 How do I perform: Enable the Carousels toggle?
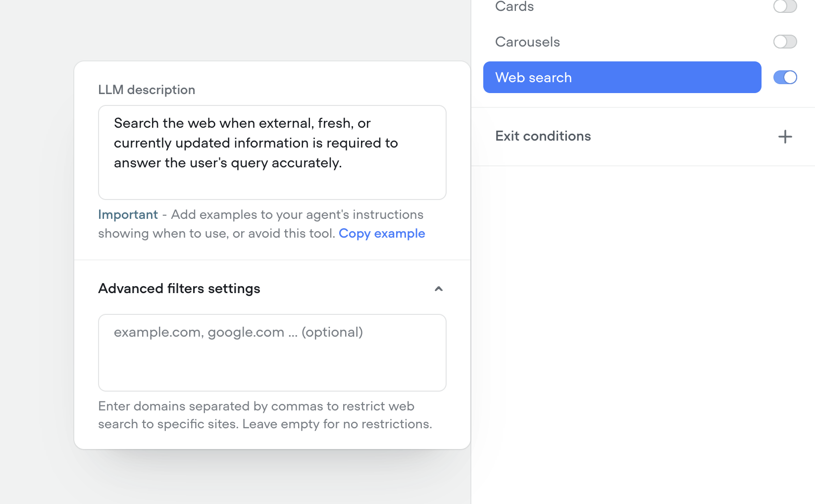[785, 42]
